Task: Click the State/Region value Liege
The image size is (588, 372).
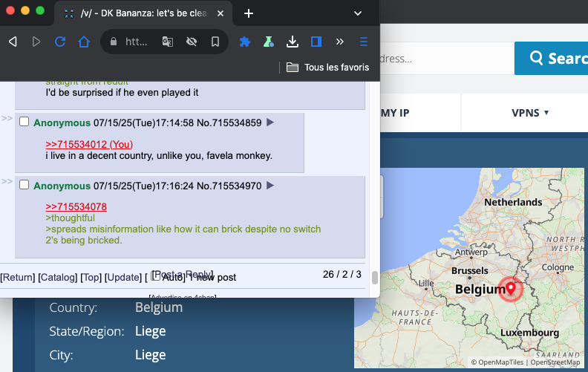Action: (151, 331)
